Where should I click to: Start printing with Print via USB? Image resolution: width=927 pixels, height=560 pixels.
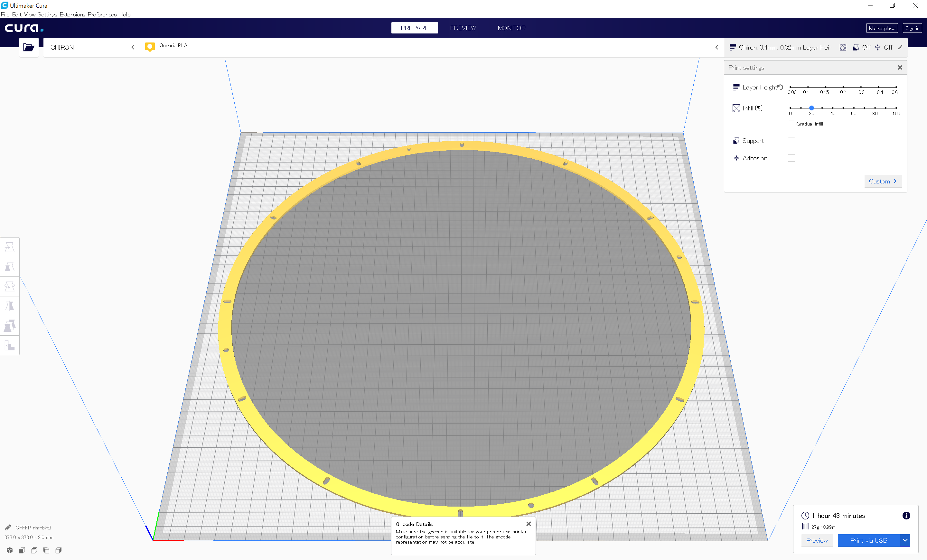click(869, 540)
